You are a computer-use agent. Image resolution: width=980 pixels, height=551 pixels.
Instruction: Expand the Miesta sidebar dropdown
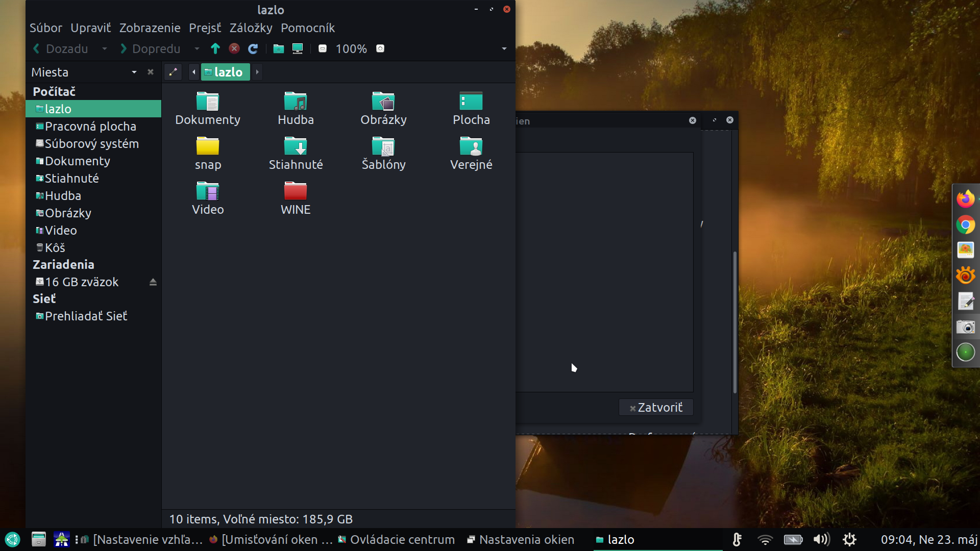click(x=134, y=72)
